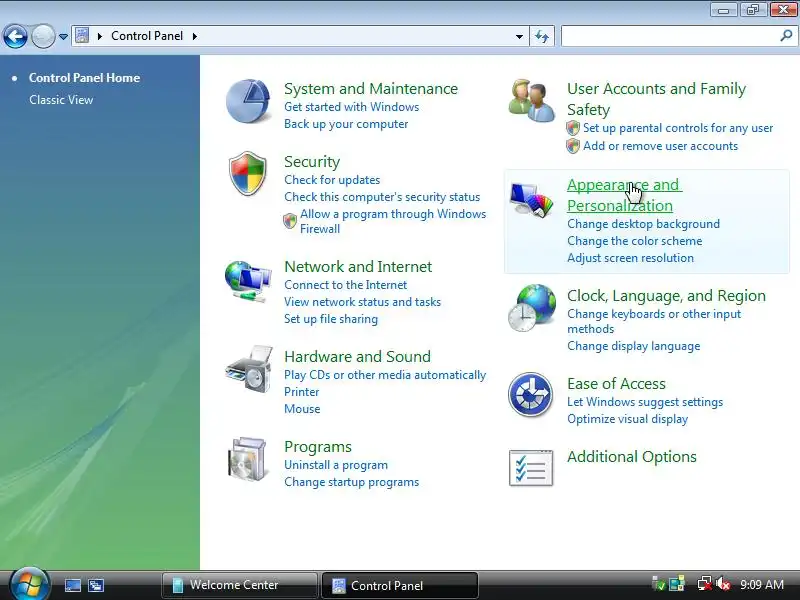Open the Network and Internet globe icon

click(x=248, y=281)
